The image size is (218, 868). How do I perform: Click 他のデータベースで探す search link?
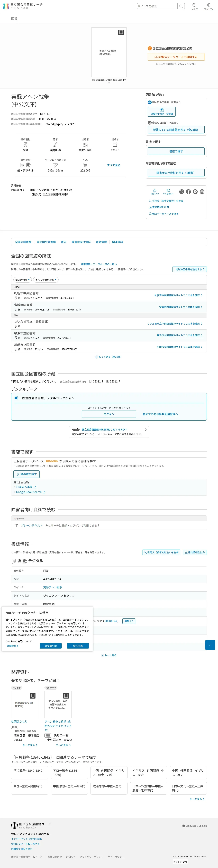(x=164, y=214)
